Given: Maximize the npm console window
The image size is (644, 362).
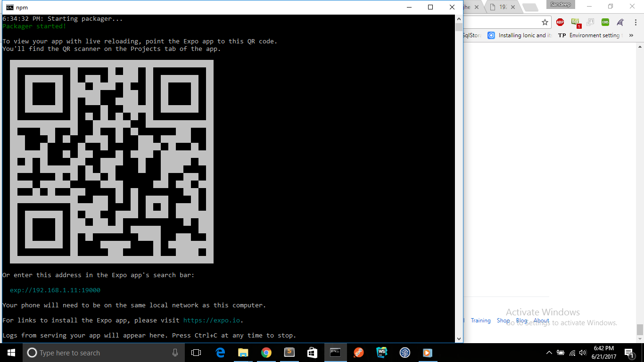Looking at the screenshot, I should 430,7.
